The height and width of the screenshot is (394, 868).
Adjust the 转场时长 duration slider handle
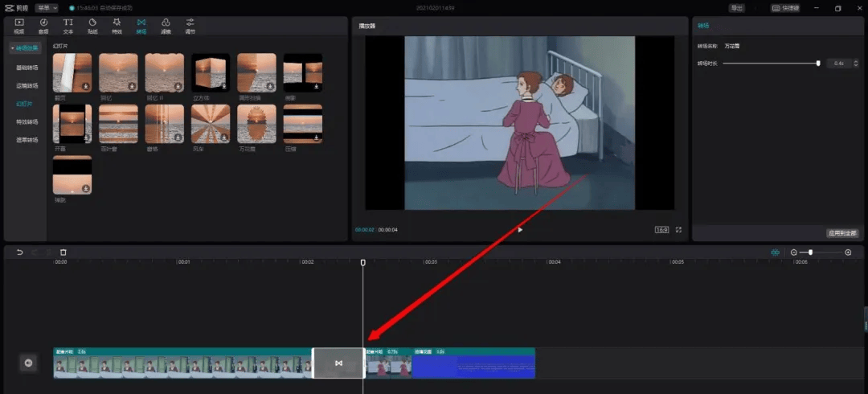pos(818,64)
